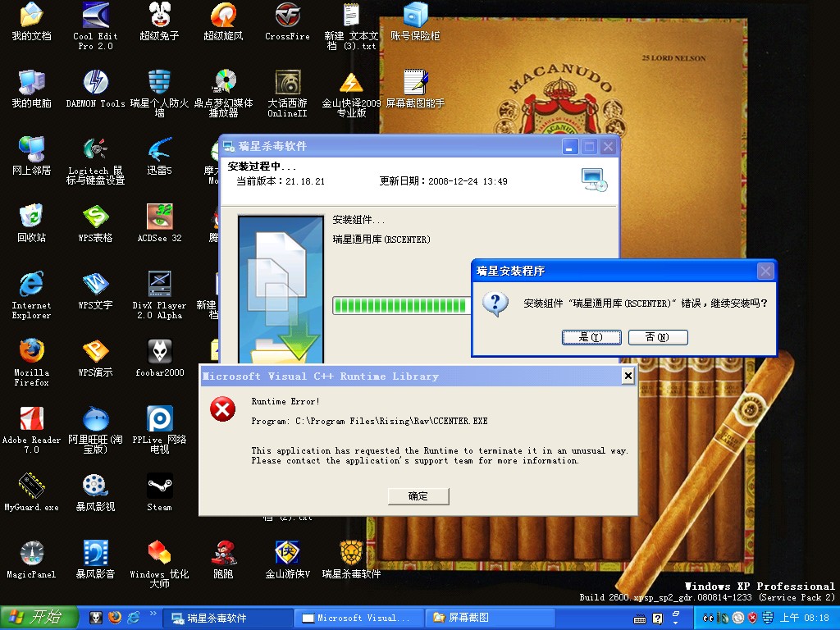Screen dimensions: 840x630
Task: Click Internet Explorer quick launch icon
Action: point(134,618)
